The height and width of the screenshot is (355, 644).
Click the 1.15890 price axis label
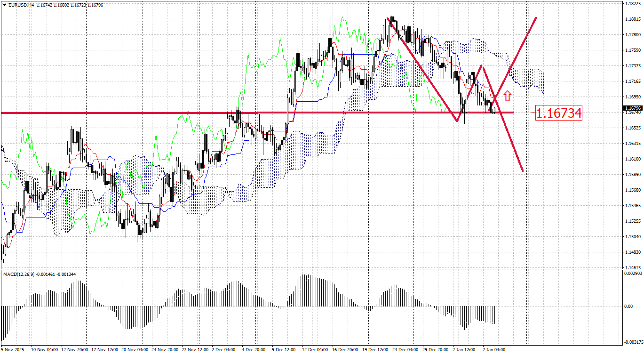633,175
